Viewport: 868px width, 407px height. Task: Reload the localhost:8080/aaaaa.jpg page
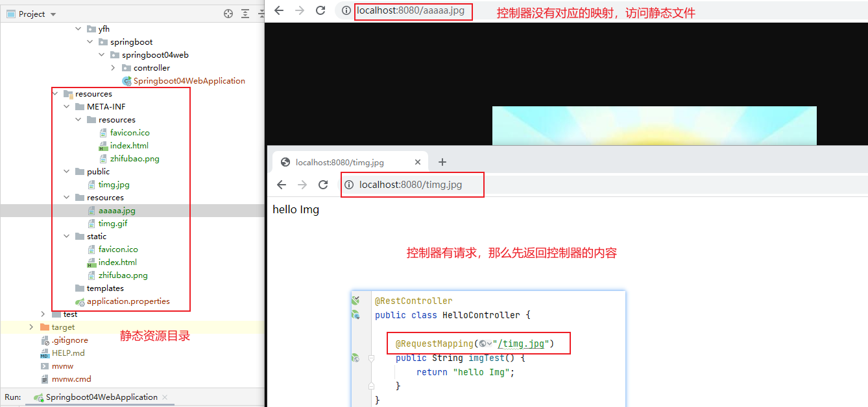pyautogui.click(x=320, y=10)
